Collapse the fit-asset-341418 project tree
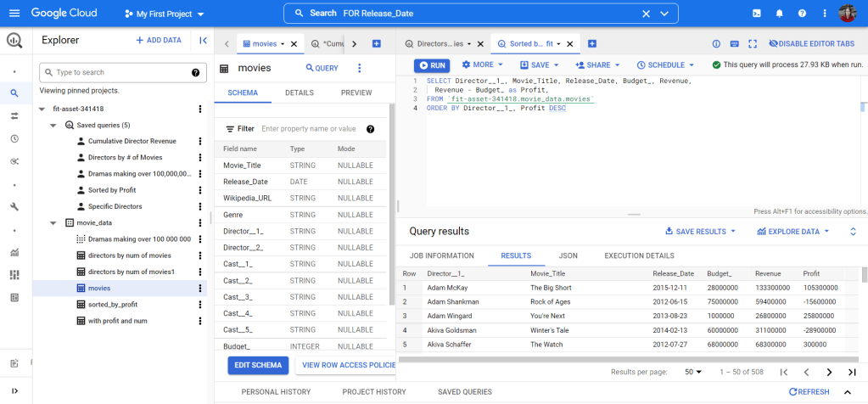Image resolution: width=868 pixels, height=404 pixels. (x=42, y=109)
